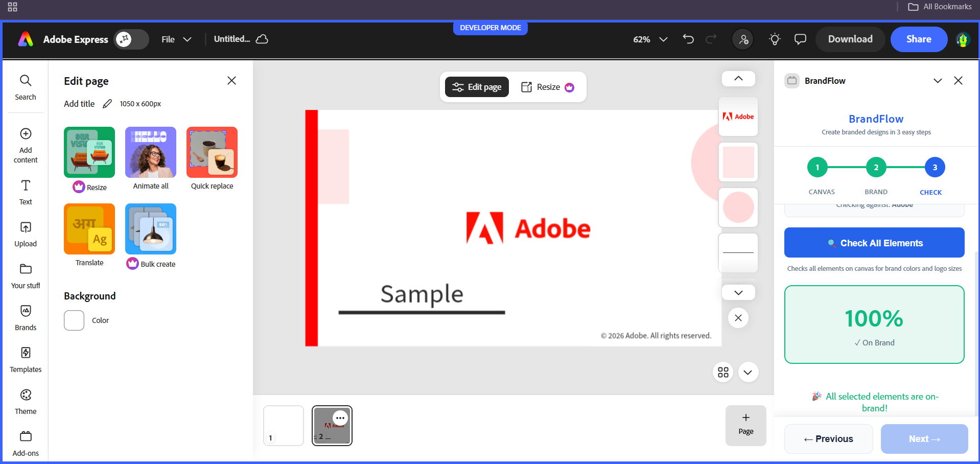Open Your stuff folder

(26, 276)
